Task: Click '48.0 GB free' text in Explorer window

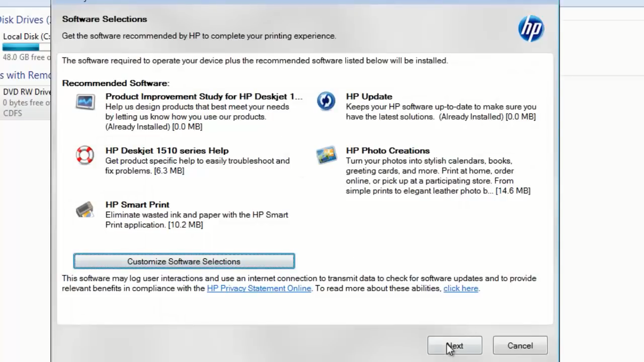Action: coord(26,57)
